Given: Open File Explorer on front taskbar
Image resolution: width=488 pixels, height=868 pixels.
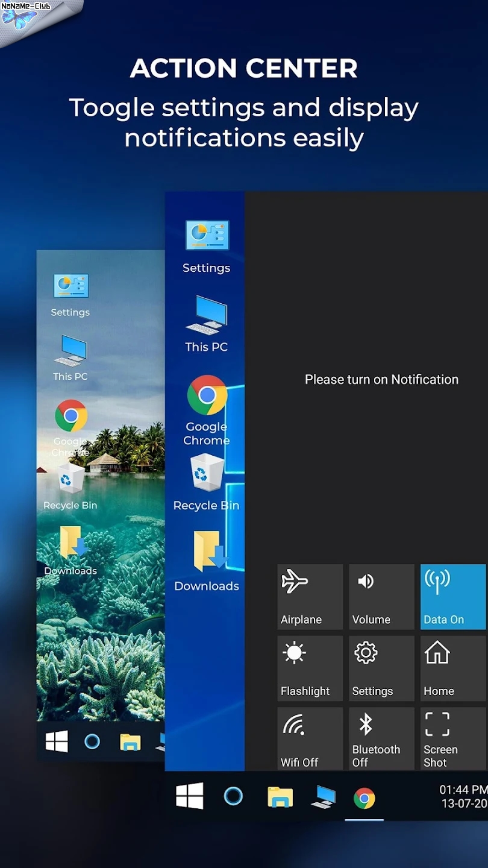Looking at the screenshot, I should (280, 797).
